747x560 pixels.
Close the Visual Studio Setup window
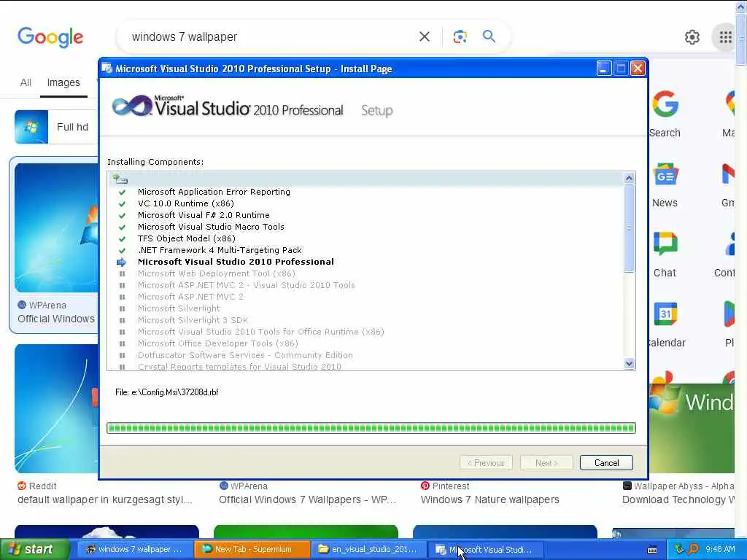638,69
